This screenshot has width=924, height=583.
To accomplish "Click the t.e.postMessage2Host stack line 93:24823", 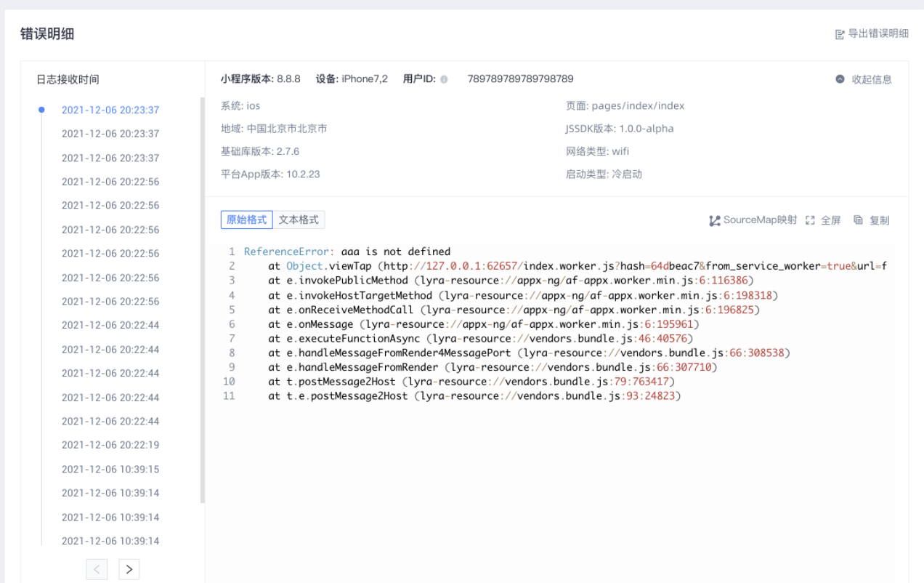I will [474, 396].
